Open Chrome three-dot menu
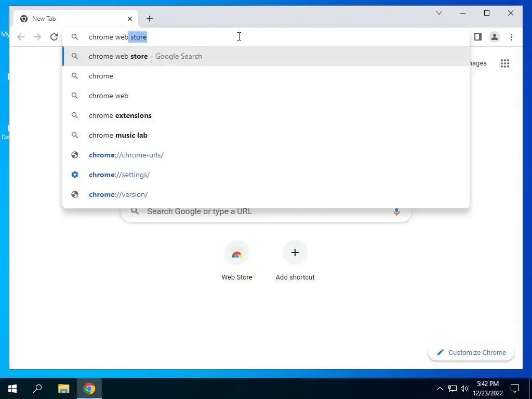 click(x=511, y=37)
